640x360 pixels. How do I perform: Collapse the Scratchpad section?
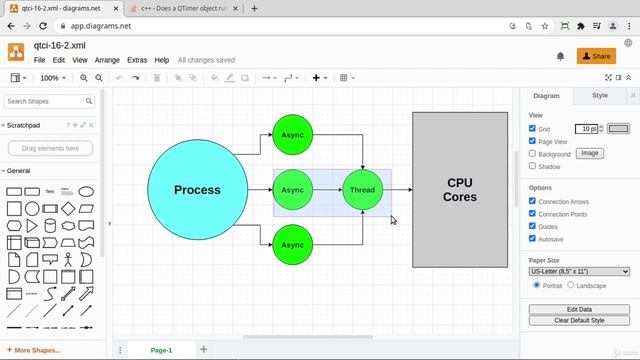coord(20,125)
